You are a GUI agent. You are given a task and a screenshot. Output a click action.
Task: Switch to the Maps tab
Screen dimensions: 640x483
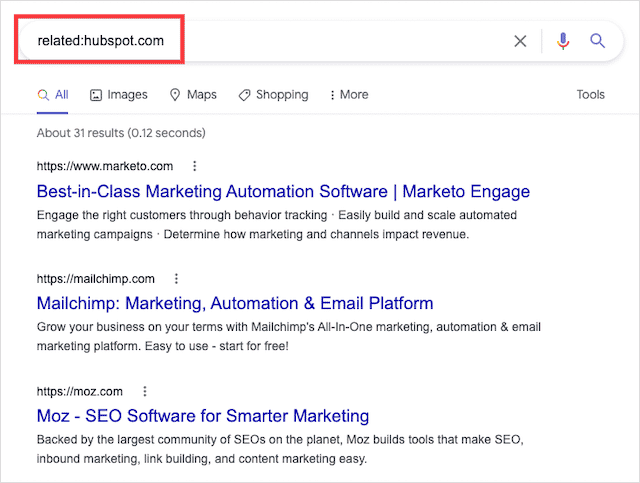[x=192, y=95]
